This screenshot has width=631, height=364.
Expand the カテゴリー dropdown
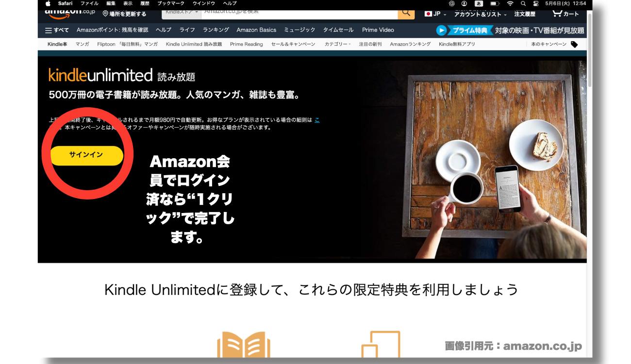click(338, 44)
